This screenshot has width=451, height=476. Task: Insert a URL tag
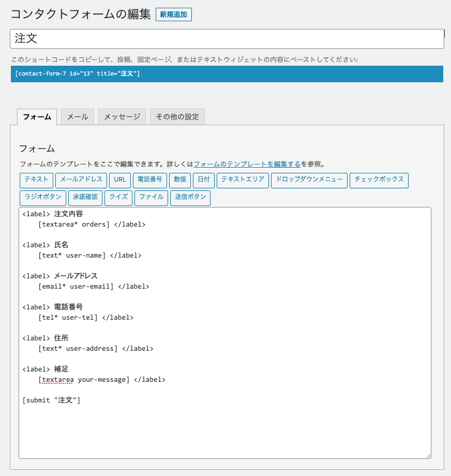click(x=120, y=181)
